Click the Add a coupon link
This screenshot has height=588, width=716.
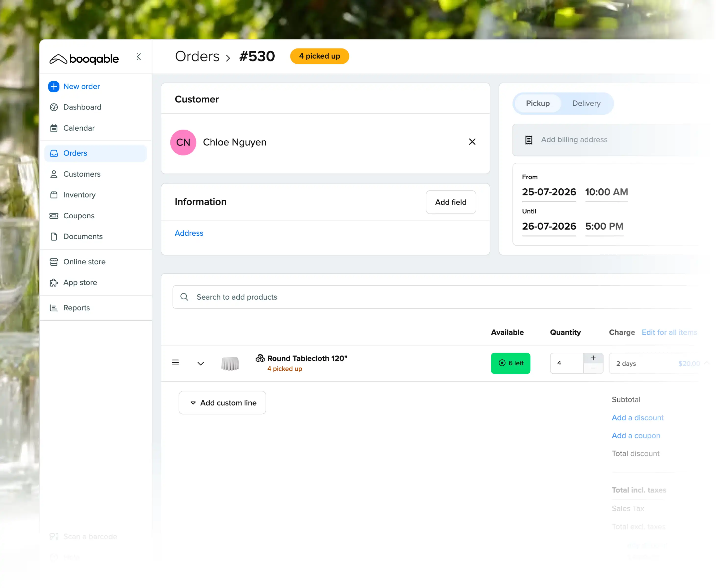(x=636, y=436)
